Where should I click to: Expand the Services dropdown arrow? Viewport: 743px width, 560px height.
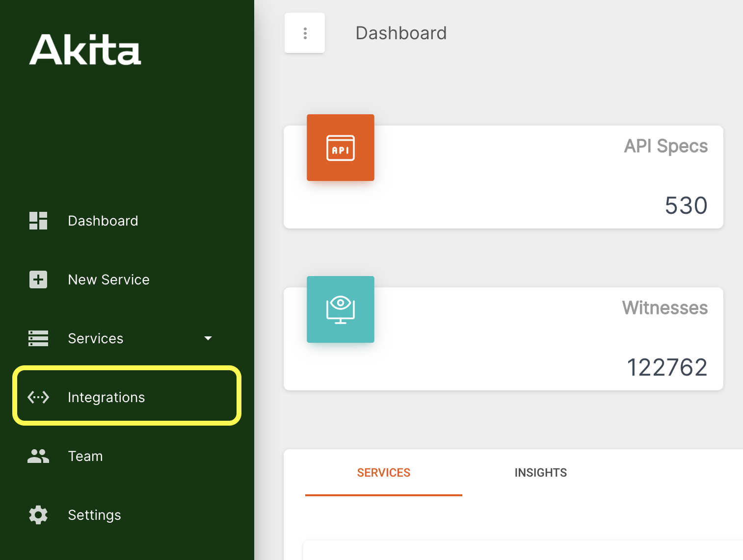(x=208, y=338)
